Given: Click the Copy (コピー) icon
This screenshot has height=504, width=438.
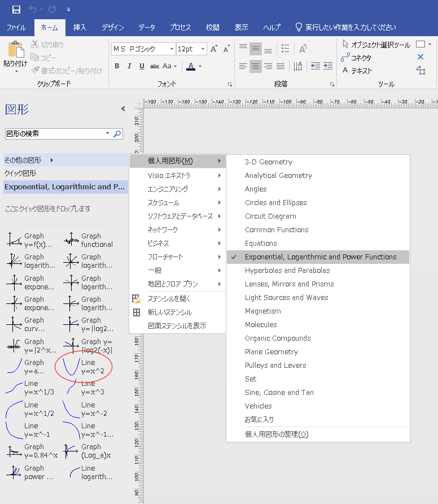Looking at the screenshot, I should pos(34,57).
